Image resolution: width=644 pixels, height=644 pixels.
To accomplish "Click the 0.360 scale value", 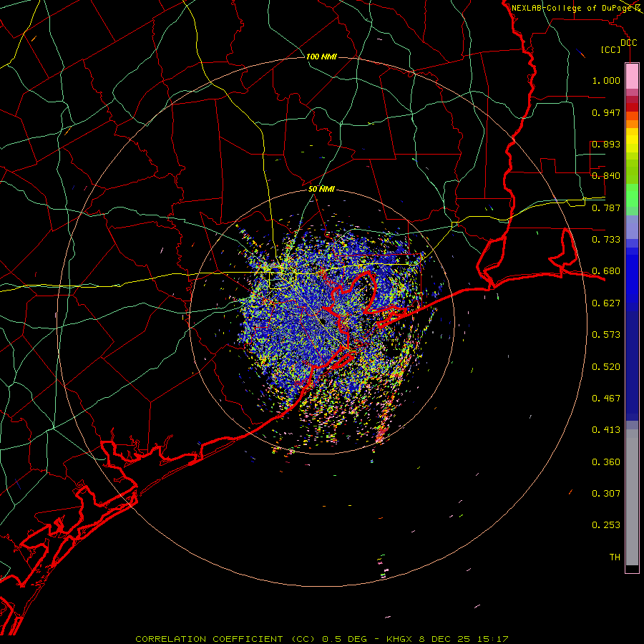I will pos(606,462).
